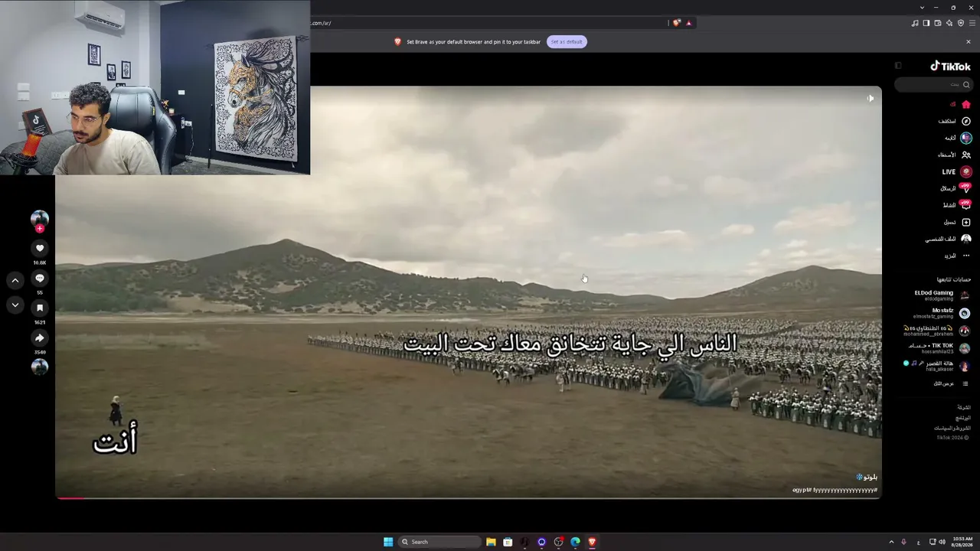Open Activity (النشاط) notifications
Viewport: 980px width, 551px height.
pos(956,205)
